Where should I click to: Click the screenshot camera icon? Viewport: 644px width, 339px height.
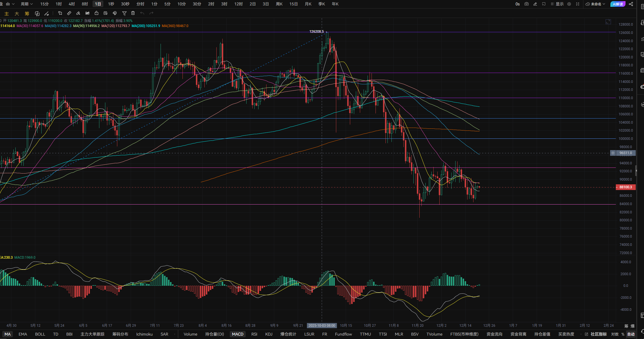pyautogui.click(x=526, y=4)
